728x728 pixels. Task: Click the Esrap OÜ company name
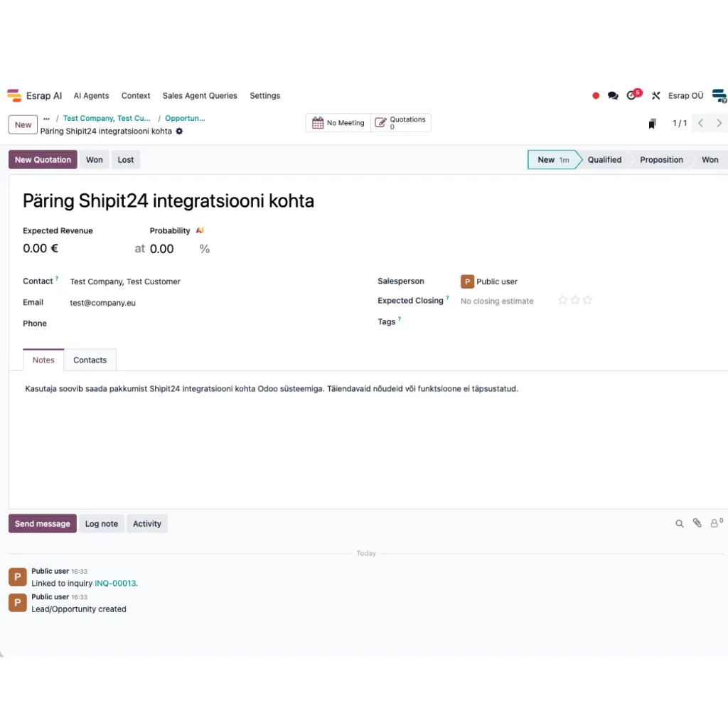coord(686,96)
